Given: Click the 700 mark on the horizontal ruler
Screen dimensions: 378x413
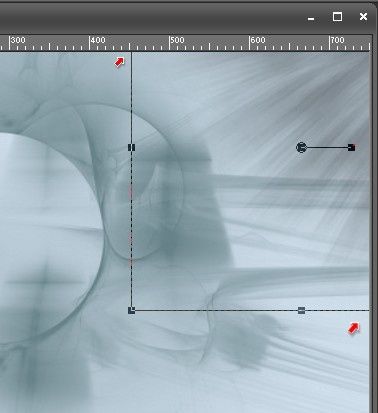Looking at the screenshot, I should 337,40.
